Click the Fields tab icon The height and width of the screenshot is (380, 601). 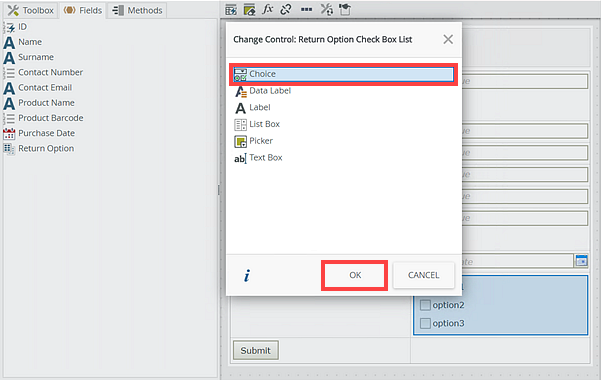pos(70,10)
